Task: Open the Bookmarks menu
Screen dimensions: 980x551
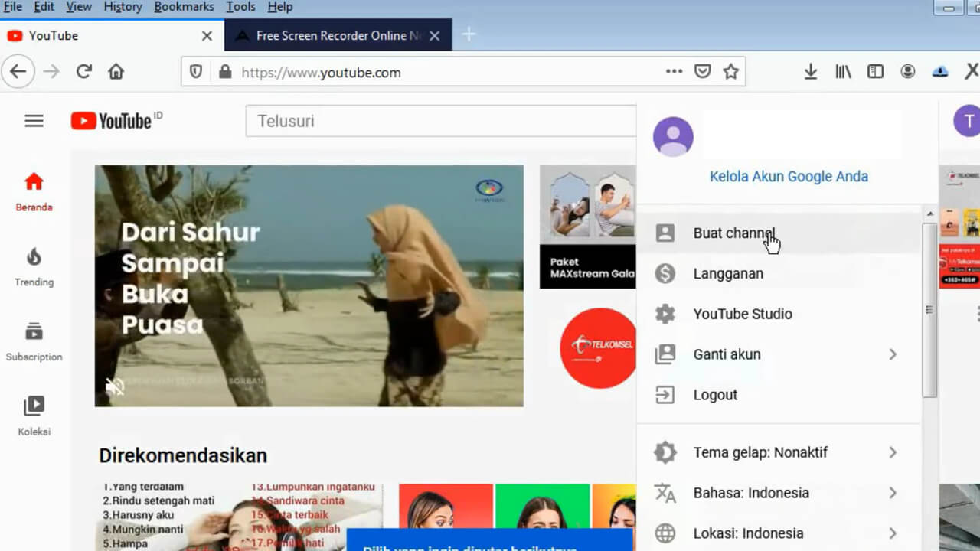Action: [185, 7]
